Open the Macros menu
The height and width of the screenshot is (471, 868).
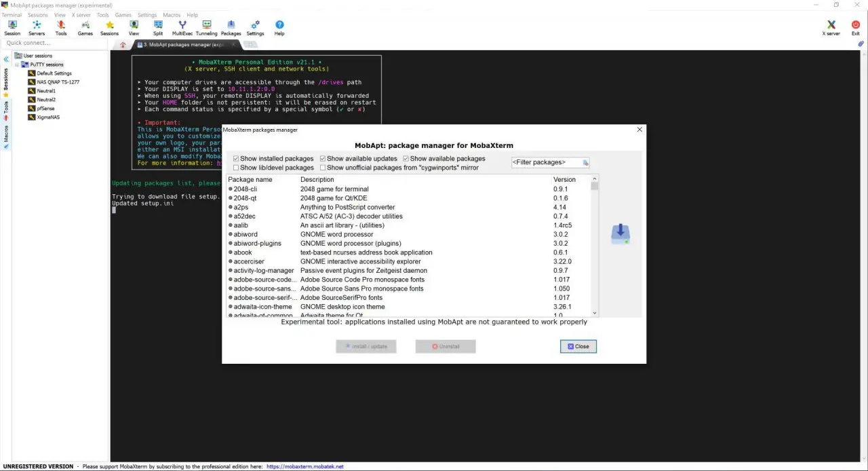tap(172, 15)
